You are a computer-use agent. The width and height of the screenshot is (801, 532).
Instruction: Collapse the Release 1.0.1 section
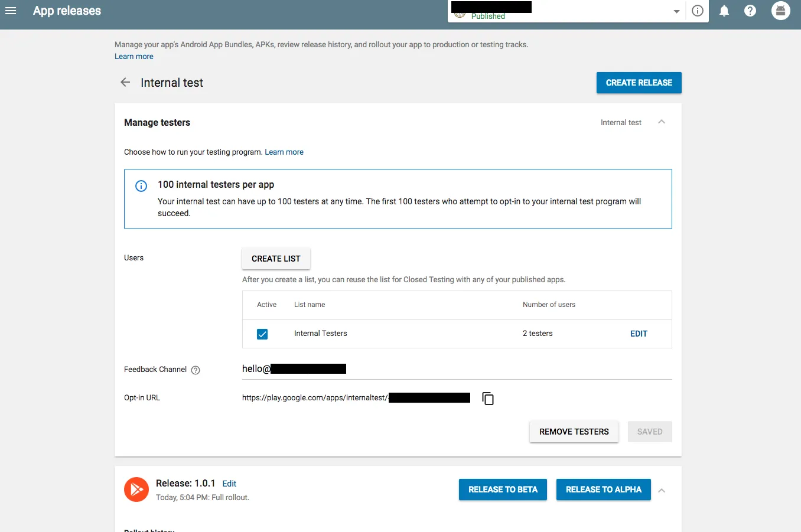662,491
